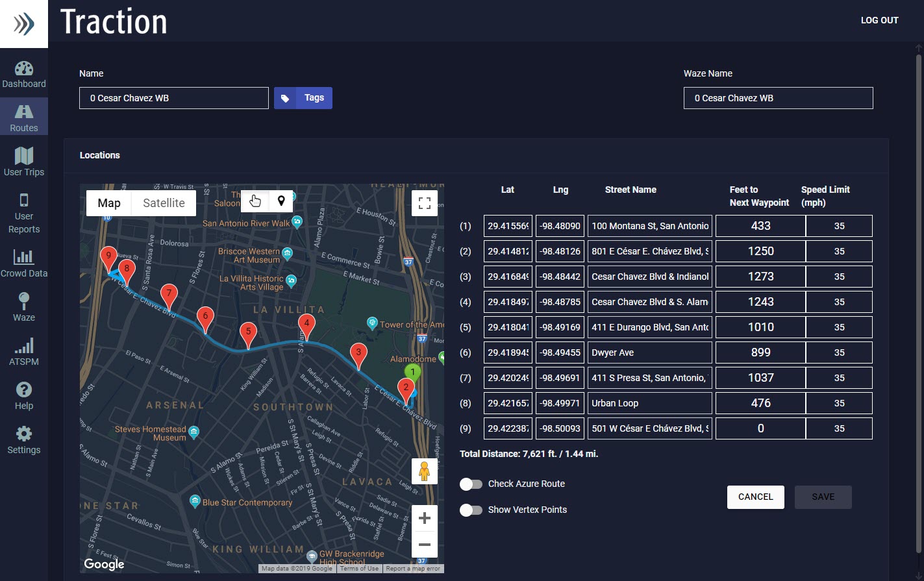
Task: Click the Name input field
Action: tap(174, 98)
